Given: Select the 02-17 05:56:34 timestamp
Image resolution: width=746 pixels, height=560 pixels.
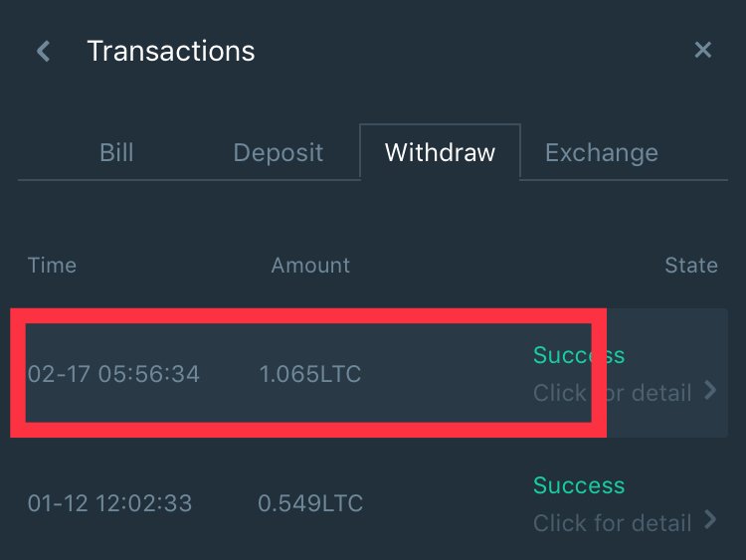Looking at the screenshot, I should point(113,374).
